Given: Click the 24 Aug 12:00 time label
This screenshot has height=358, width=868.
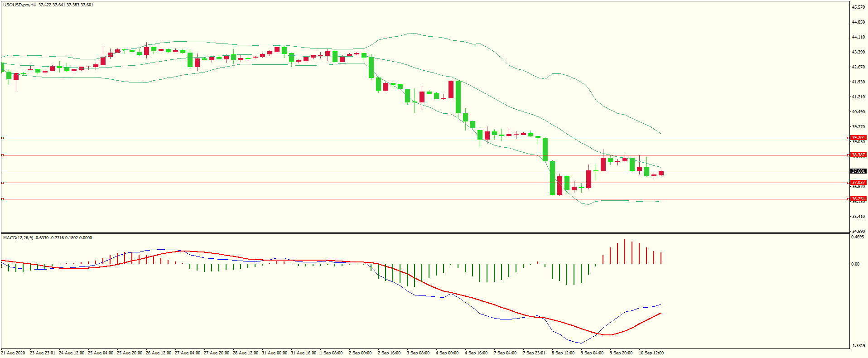Looking at the screenshot, I should tap(72, 353).
